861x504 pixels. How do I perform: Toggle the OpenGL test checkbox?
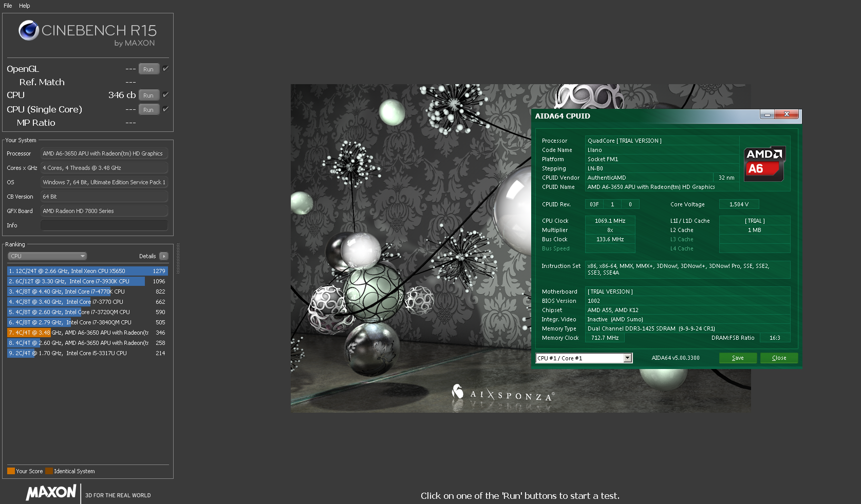coord(165,68)
